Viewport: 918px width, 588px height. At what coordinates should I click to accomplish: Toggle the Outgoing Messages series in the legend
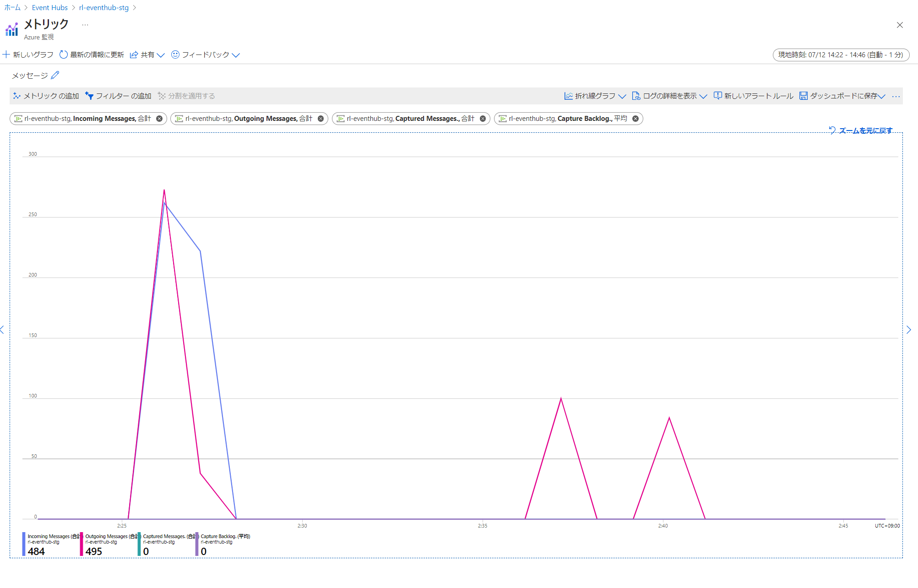[109, 543]
